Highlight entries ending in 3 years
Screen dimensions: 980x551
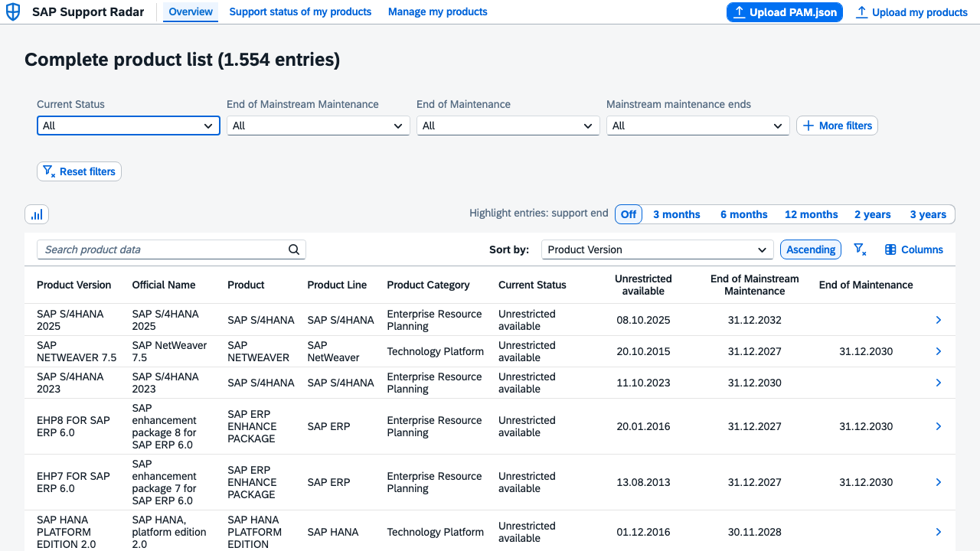pos(928,214)
